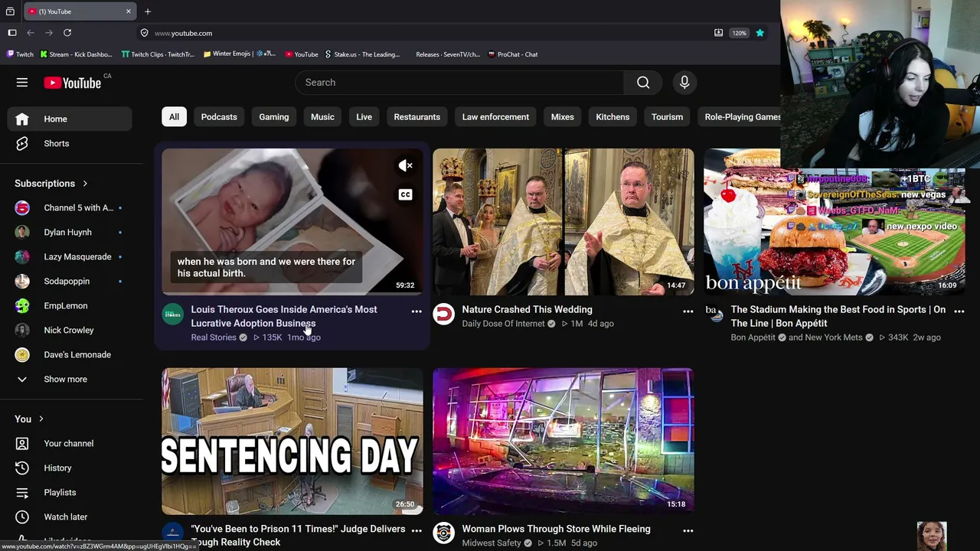
Task: Filter the feed by Gaming
Action: [274, 117]
